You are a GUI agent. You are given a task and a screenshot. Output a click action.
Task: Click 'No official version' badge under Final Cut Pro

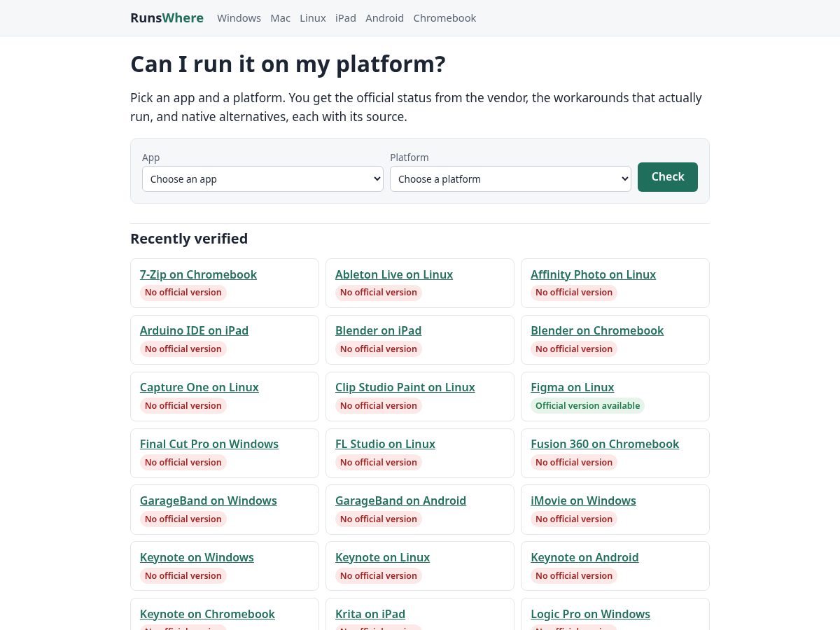pyautogui.click(x=183, y=462)
